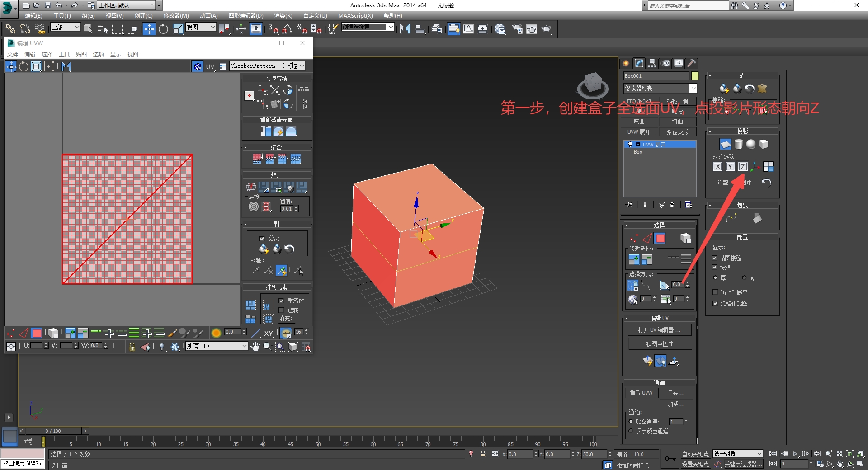Click the 0 / 100 time slider
868x470 pixels.
(53, 431)
